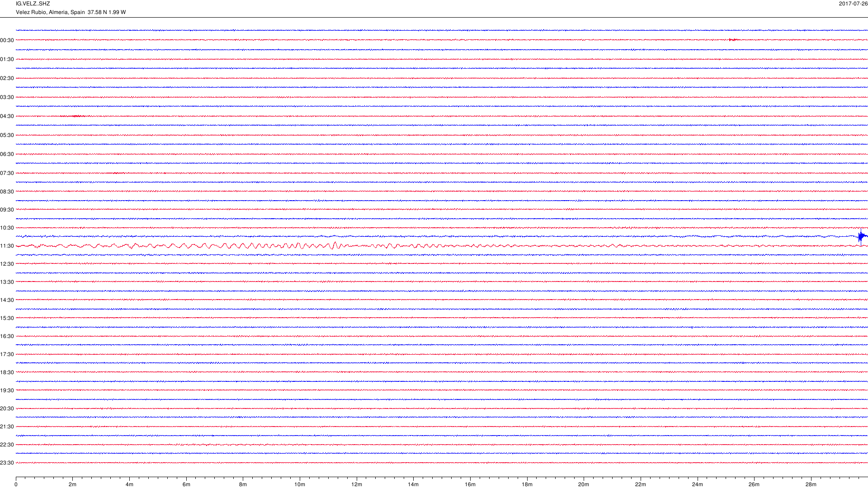Select the 10:30 time label
Image resolution: width=868 pixels, height=488 pixels.
click(x=7, y=228)
